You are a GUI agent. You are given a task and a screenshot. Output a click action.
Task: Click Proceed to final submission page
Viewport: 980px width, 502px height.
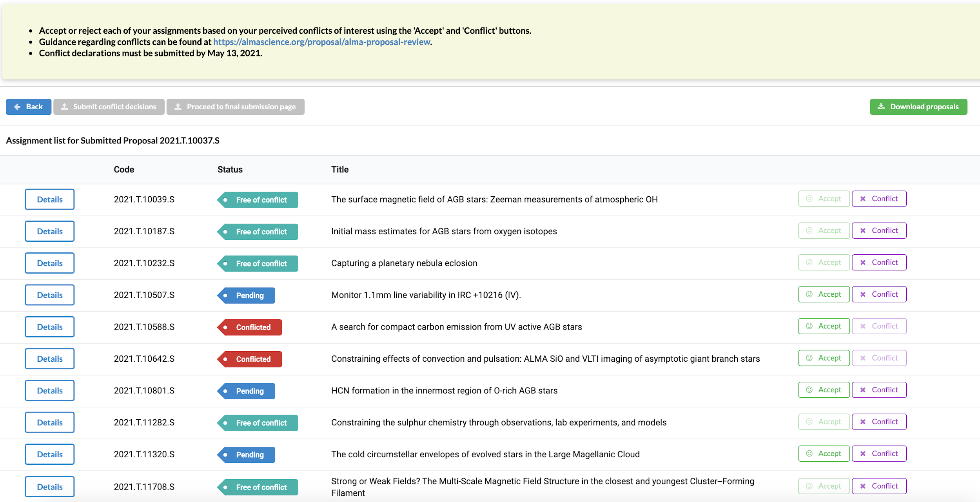click(x=235, y=107)
